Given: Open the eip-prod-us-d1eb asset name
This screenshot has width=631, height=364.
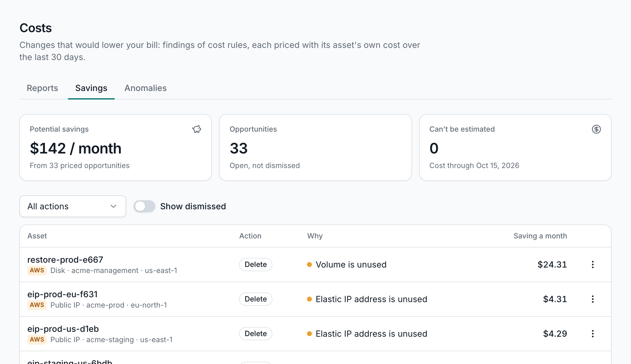Looking at the screenshot, I should pyautogui.click(x=63, y=329).
